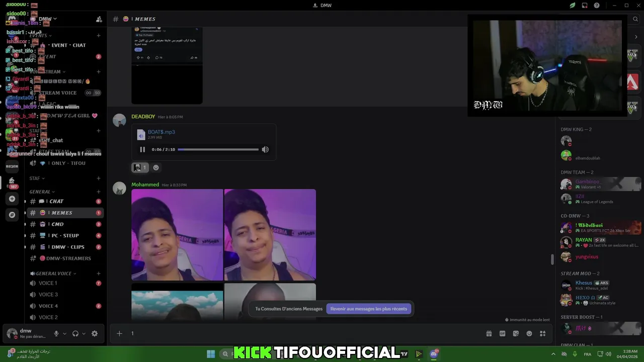Open the Discord help icon in title bar
The image size is (644, 362).
[x=597, y=6]
